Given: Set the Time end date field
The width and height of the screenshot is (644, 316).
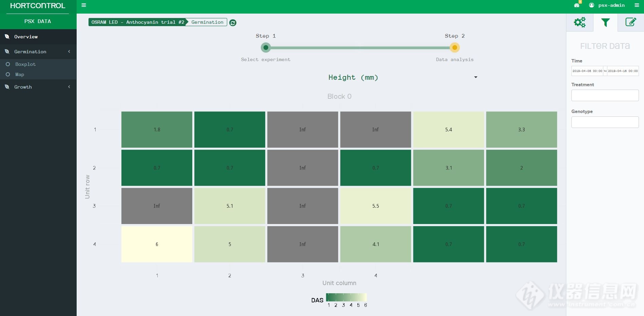Looking at the screenshot, I should coord(623,71).
